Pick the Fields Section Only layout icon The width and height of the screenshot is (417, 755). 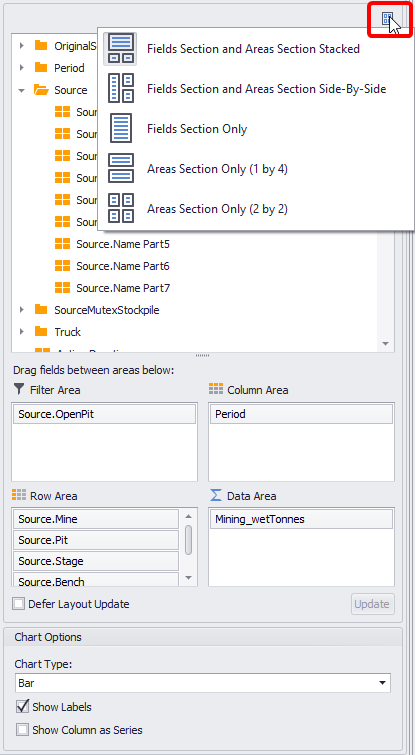coord(120,128)
